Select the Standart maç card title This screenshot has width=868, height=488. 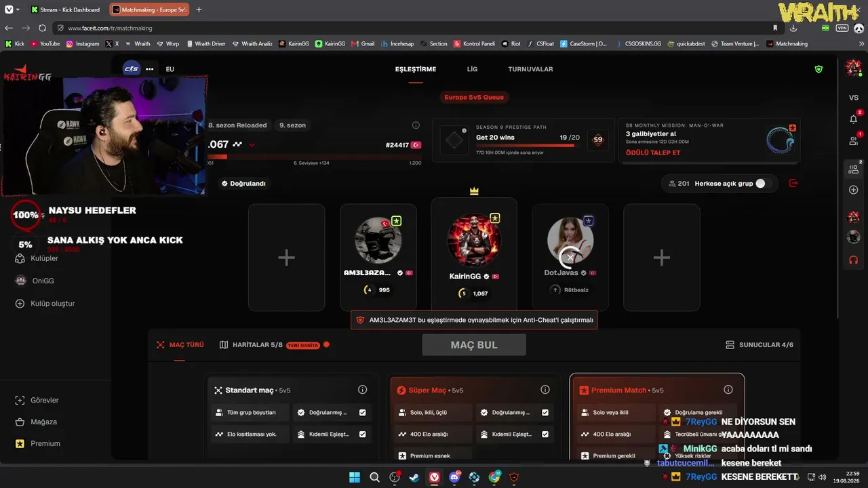tap(250, 390)
